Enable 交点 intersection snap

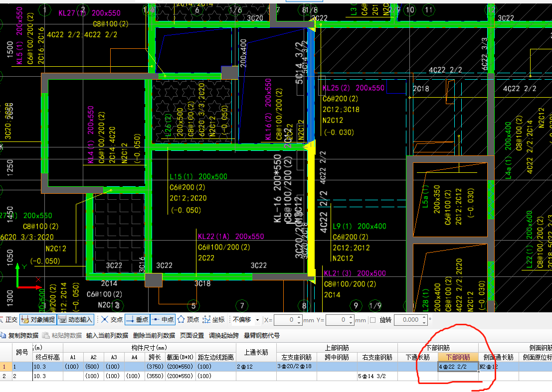click(x=112, y=320)
